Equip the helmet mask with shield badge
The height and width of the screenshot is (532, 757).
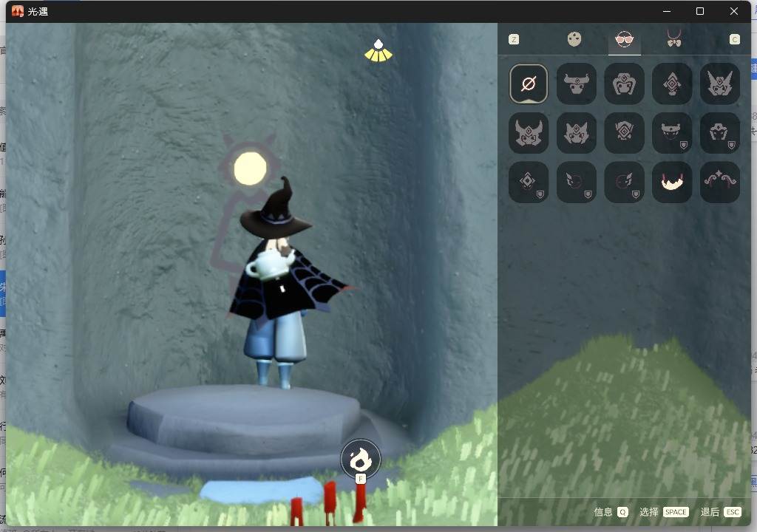(x=719, y=133)
